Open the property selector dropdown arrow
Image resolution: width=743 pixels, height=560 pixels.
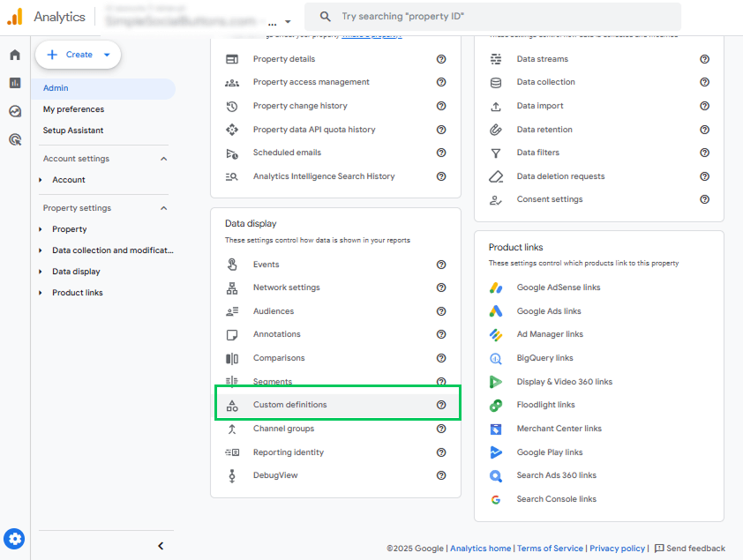pos(288,22)
